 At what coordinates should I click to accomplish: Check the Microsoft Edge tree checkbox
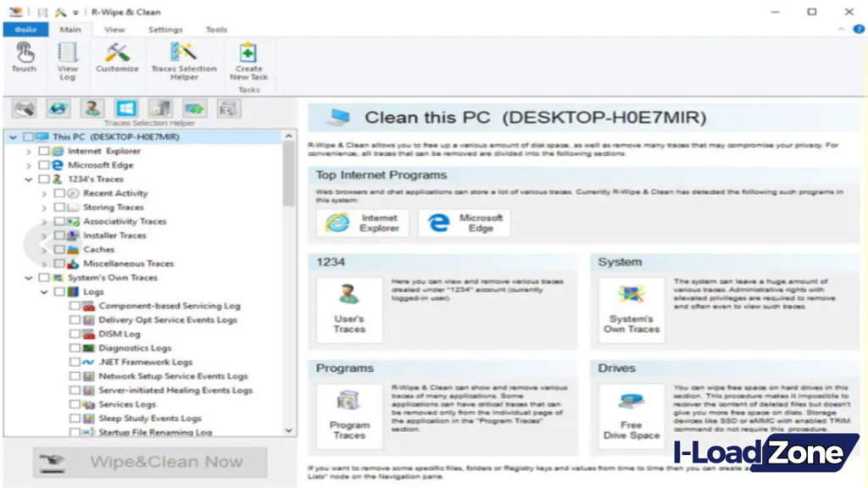pyautogui.click(x=44, y=165)
